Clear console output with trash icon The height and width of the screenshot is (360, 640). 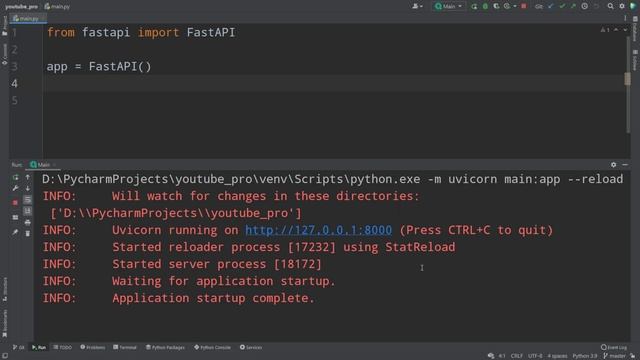pyautogui.click(x=28, y=233)
